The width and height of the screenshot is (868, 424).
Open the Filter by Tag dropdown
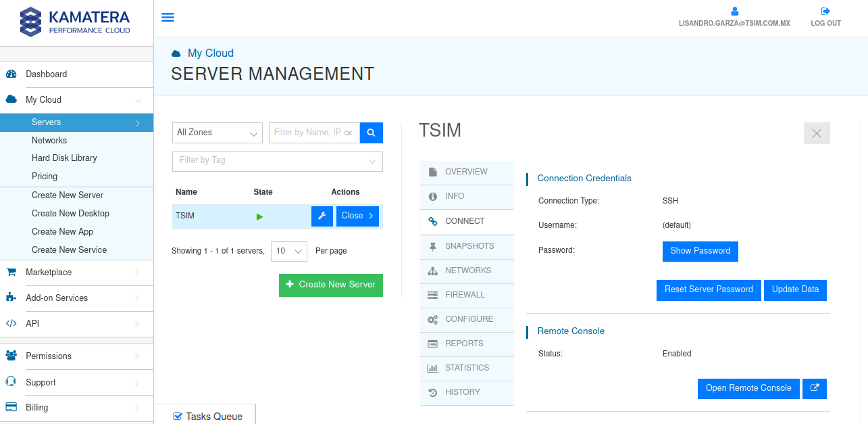(277, 161)
